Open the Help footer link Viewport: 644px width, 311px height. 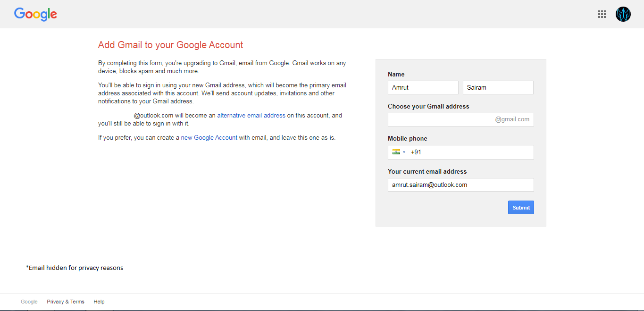click(x=99, y=302)
